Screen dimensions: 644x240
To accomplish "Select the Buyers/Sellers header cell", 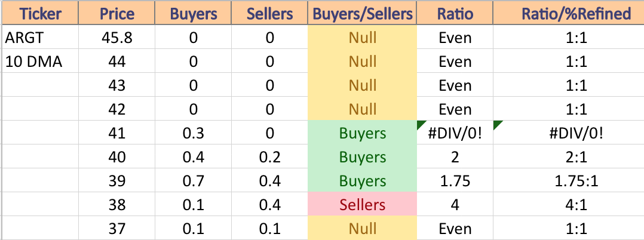I will click(363, 13).
